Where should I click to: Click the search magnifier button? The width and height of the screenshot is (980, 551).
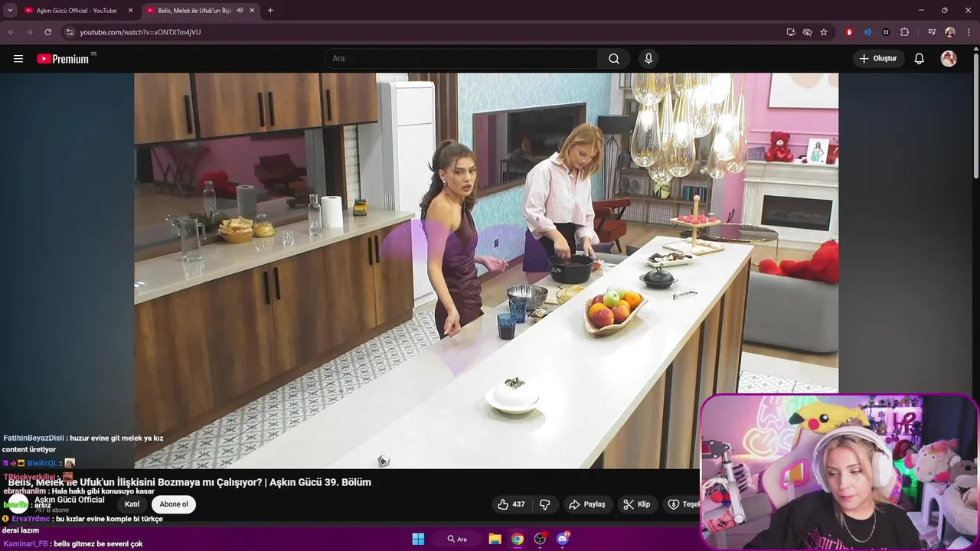(614, 59)
